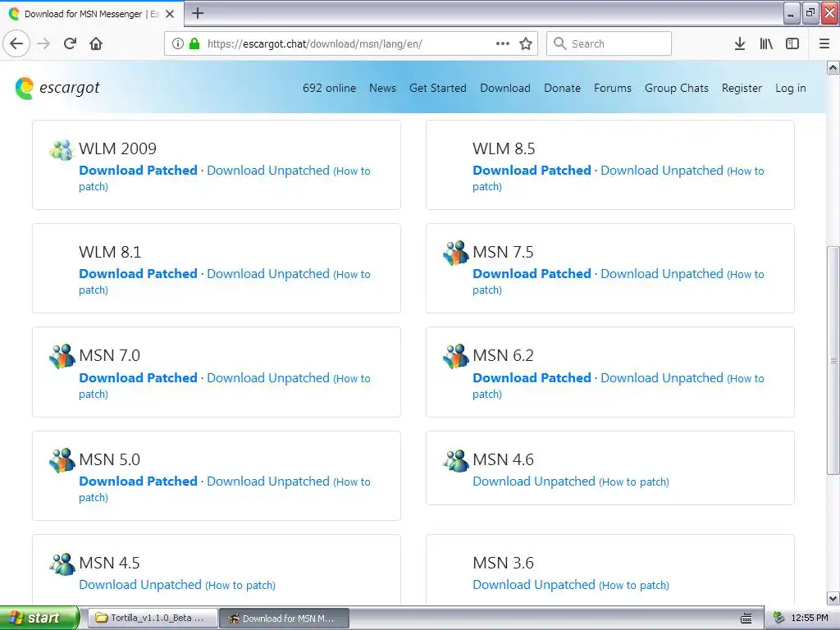Screen dimensions: 840x630
Task: Open the browser home page icon
Action: click(96, 43)
